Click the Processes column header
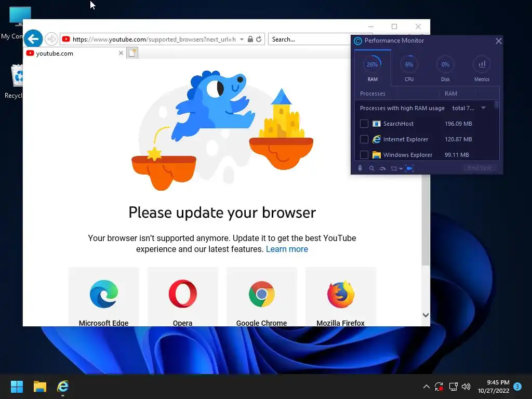Viewport: 532px width, 399px height. coord(373,94)
